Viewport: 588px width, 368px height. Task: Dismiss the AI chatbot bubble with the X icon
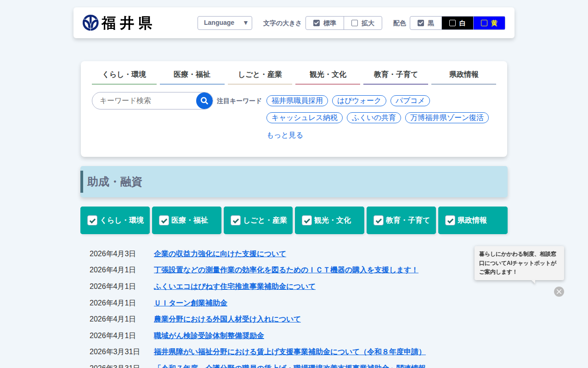[x=559, y=292]
